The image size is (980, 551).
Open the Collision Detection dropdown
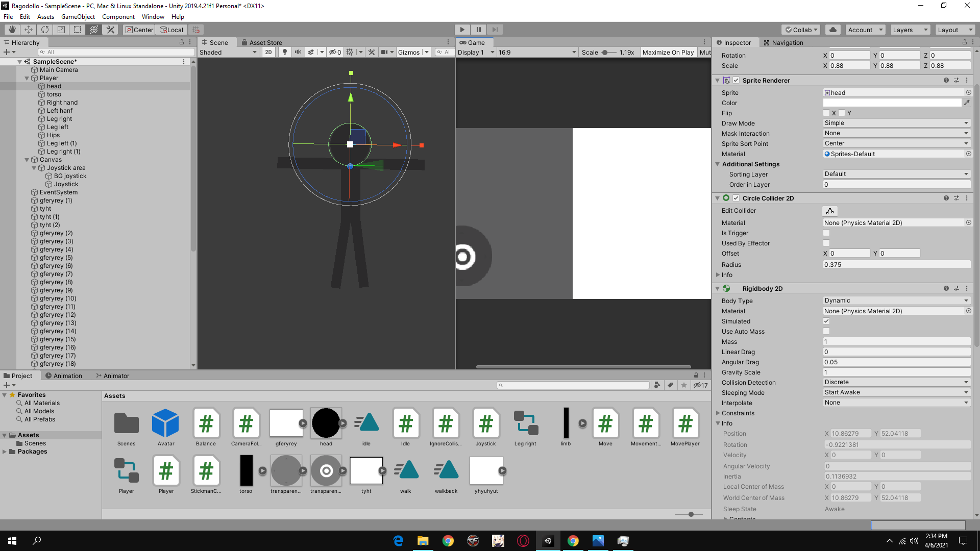tap(896, 382)
